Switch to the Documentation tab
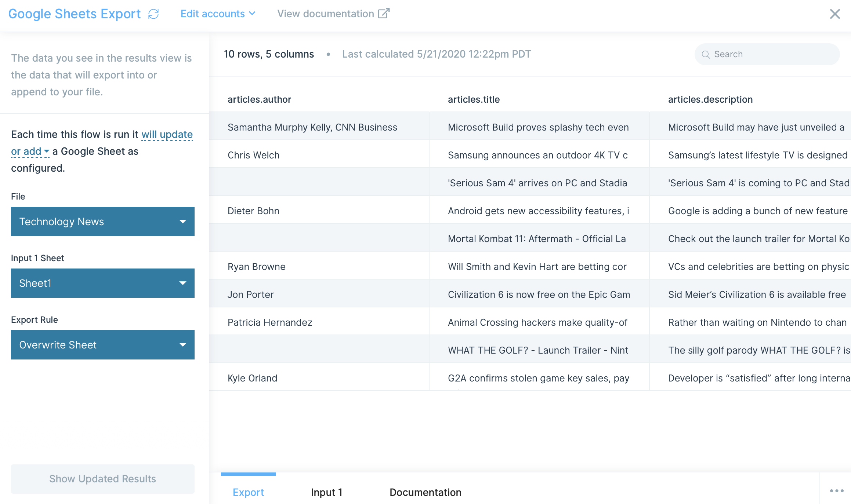851x504 pixels. pyautogui.click(x=425, y=492)
